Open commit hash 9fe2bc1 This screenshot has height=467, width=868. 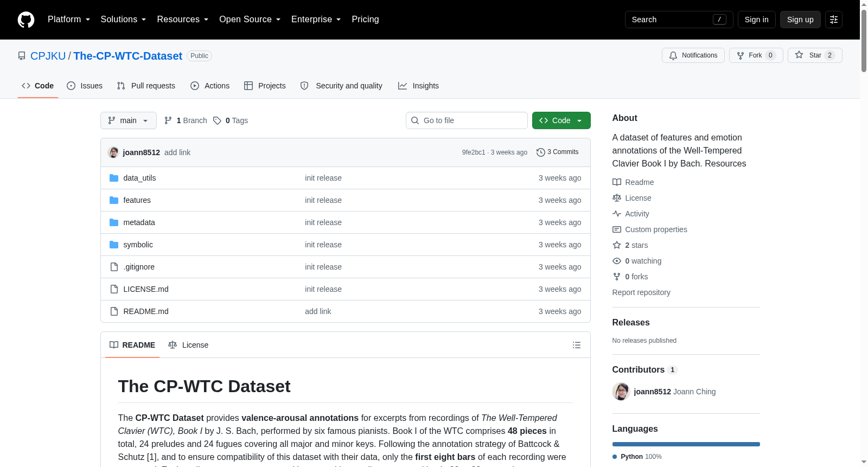pyautogui.click(x=474, y=152)
